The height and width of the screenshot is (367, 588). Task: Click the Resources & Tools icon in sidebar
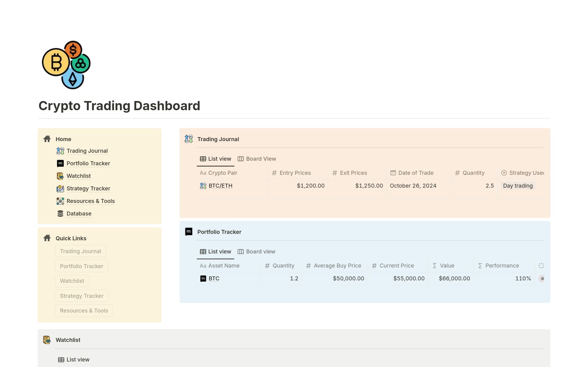click(x=60, y=201)
